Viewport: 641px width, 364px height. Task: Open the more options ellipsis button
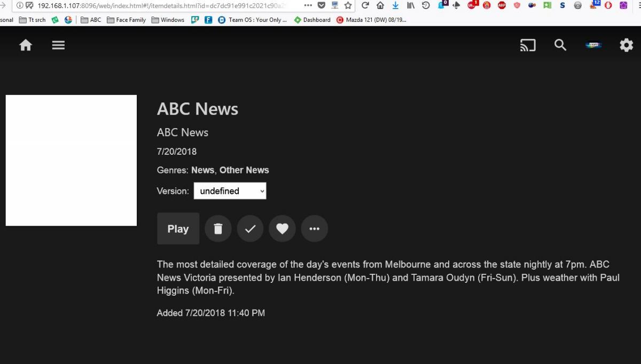point(315,229)
